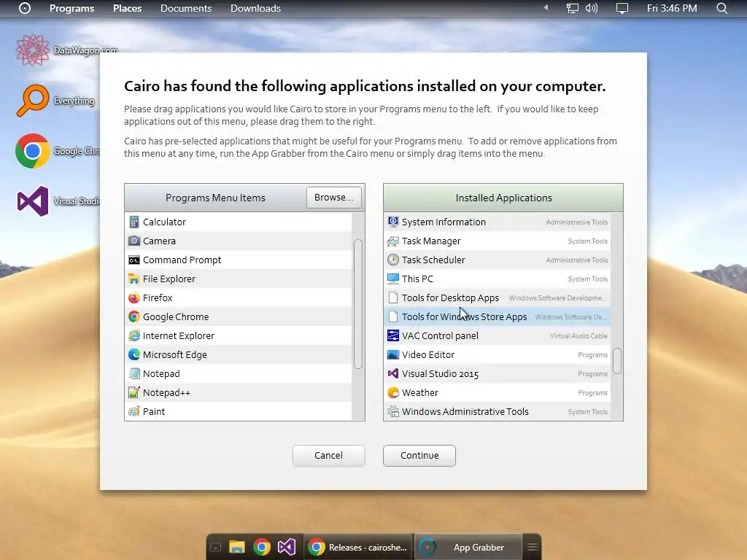Open the Cairo menu circle icon

click(25, 8)
